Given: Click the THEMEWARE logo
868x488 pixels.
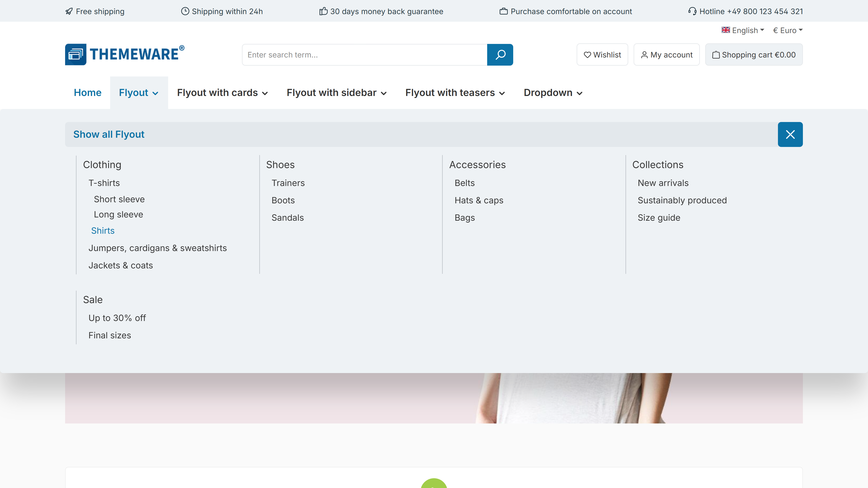Looking at the screenshot, I should point(125,54).
